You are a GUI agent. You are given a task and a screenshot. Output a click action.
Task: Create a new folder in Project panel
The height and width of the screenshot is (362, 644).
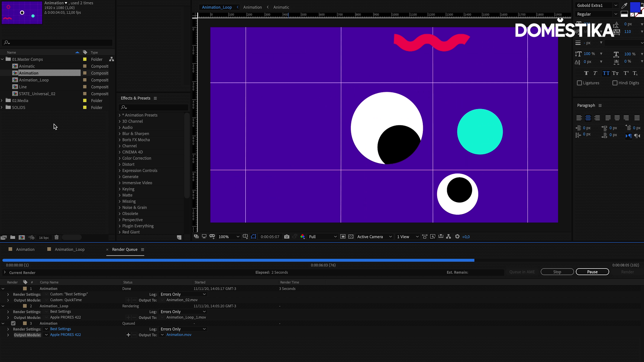pos(12,237)
